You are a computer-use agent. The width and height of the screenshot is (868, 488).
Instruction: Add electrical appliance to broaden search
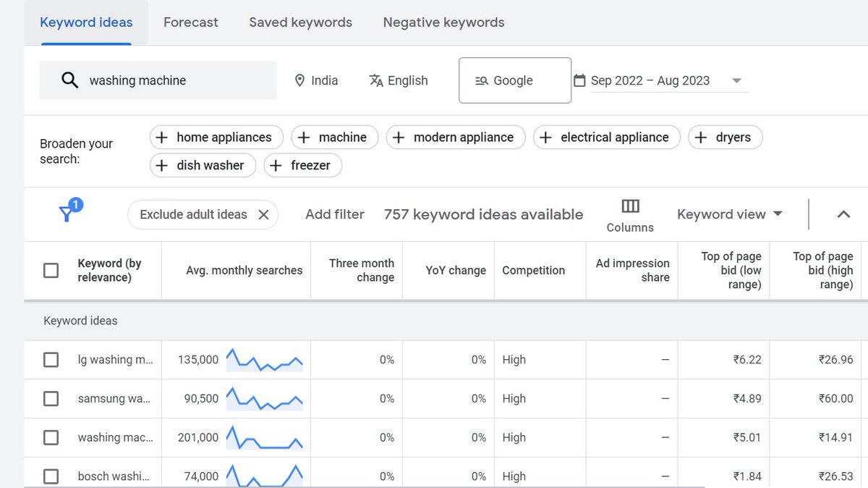[606, 138]
